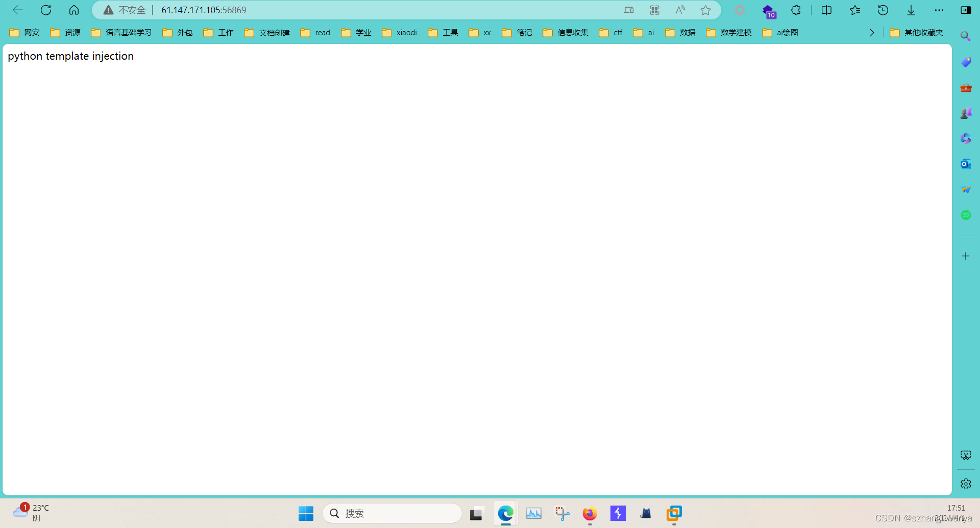
Task: Open Spotify in the Edge sidebar
Action: (x=966, y=215)
